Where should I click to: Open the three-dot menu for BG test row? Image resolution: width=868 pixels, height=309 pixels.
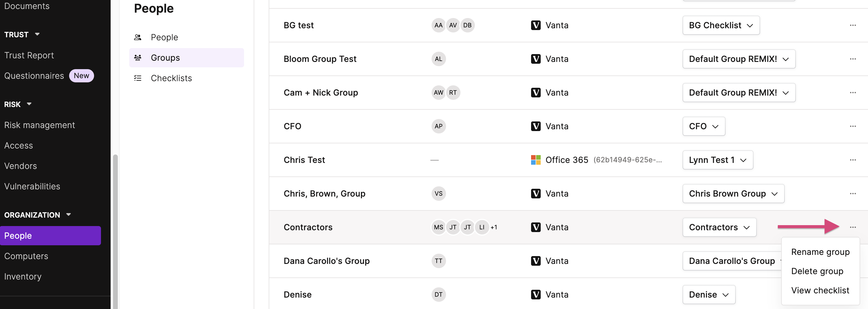tap(852, 25)
